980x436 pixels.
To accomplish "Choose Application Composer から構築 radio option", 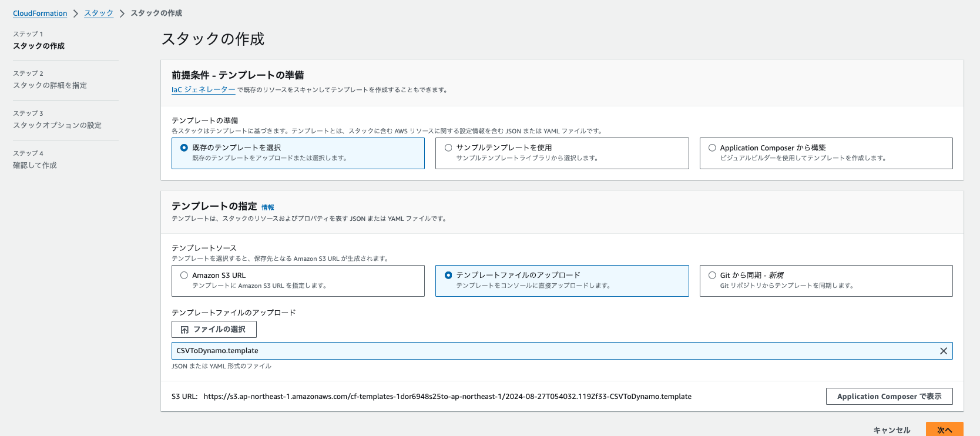I will click(x=712, y=148).
